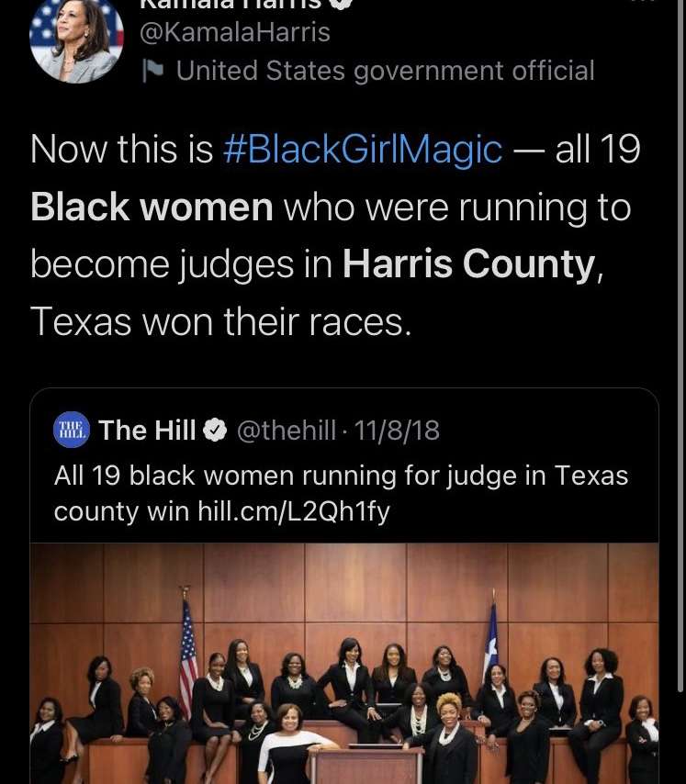Click the 'Texas won their races.' line
This screenshot has width=686, height=784.
[220, 322]
